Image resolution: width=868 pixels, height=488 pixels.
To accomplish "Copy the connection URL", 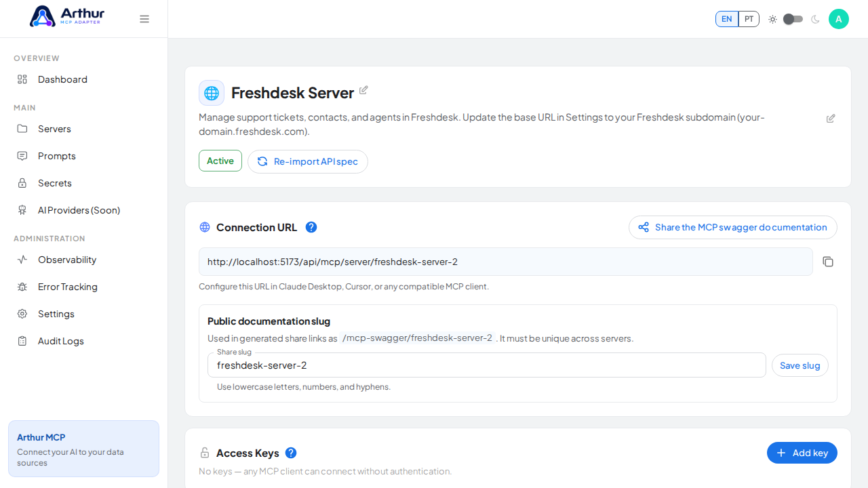I will click(x=828, y=262).
